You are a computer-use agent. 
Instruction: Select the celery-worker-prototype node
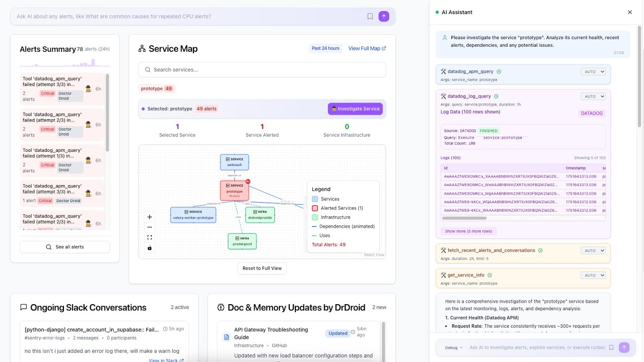[193, 215]
